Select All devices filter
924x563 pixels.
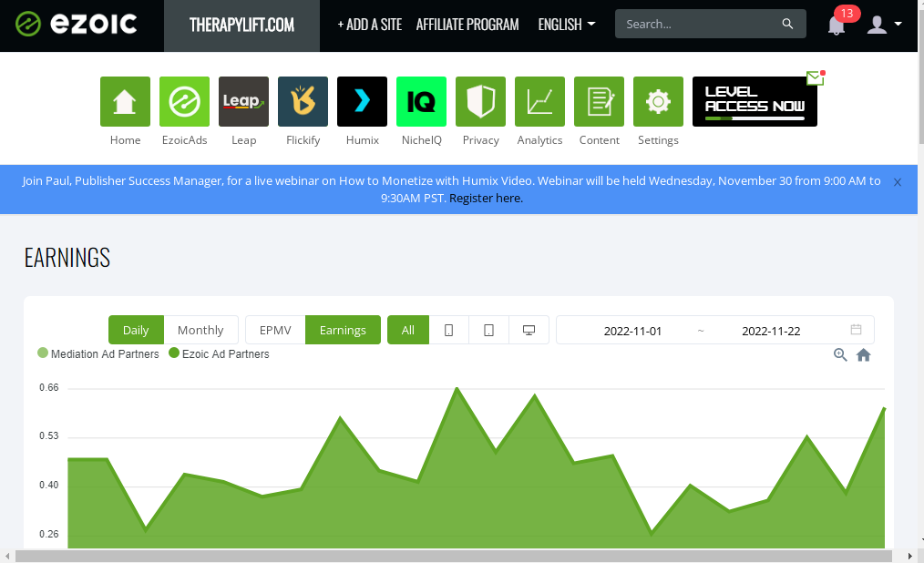(x=408, y=330)
